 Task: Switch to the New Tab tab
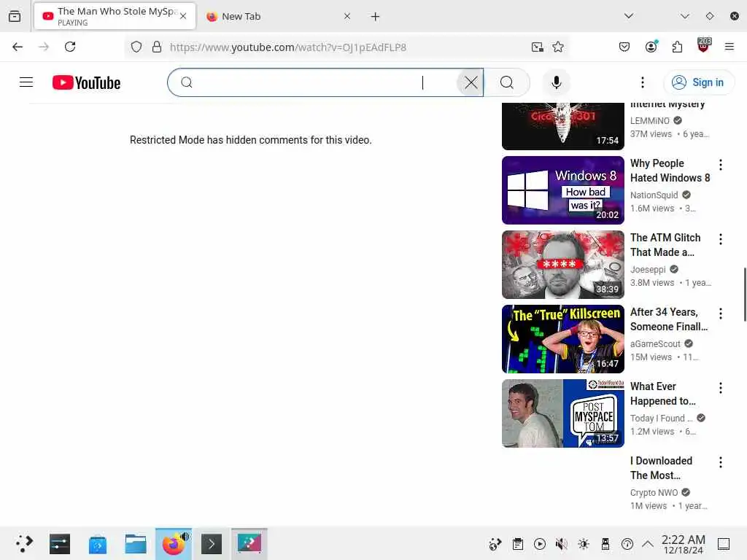(278, 16)
